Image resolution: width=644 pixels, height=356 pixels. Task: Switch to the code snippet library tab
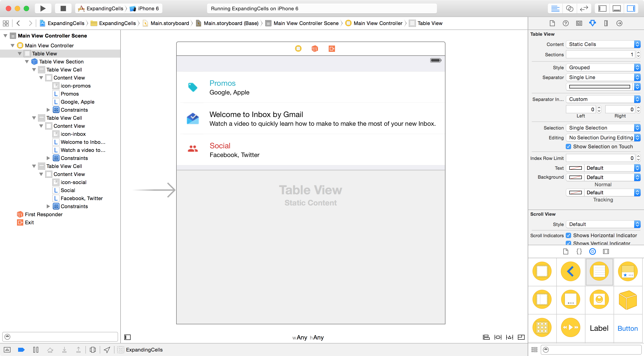pyautogui.click(x=579, y=251)
